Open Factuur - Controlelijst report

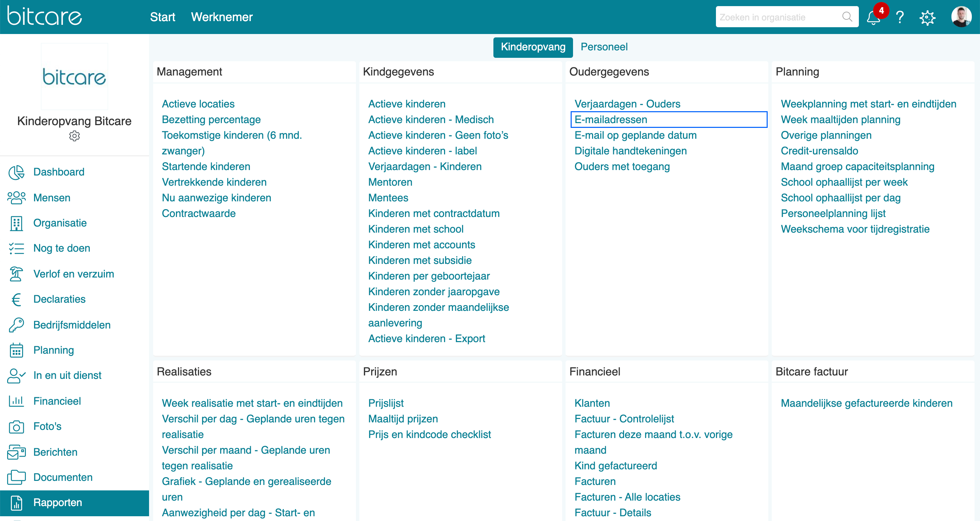[x=624, y=419]
